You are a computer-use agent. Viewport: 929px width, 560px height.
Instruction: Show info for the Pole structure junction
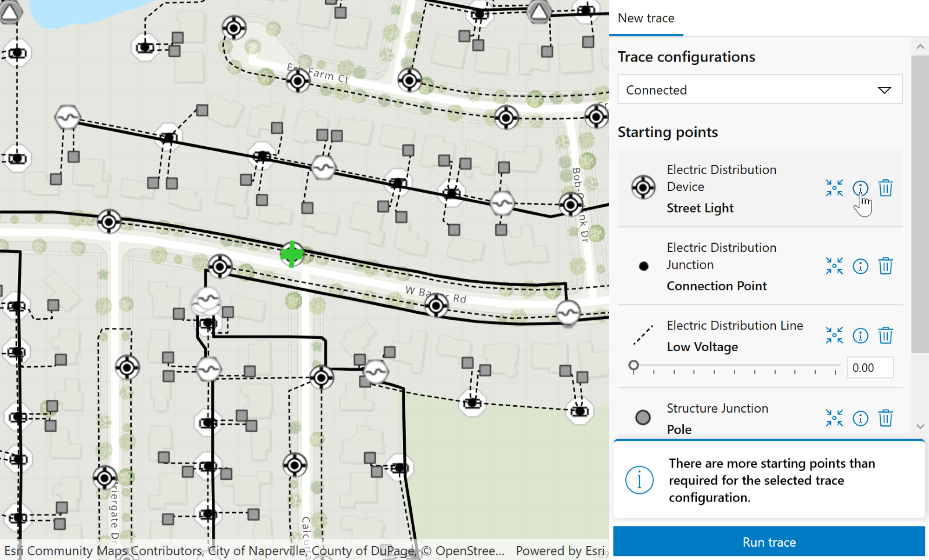click(x=860, y=418)
